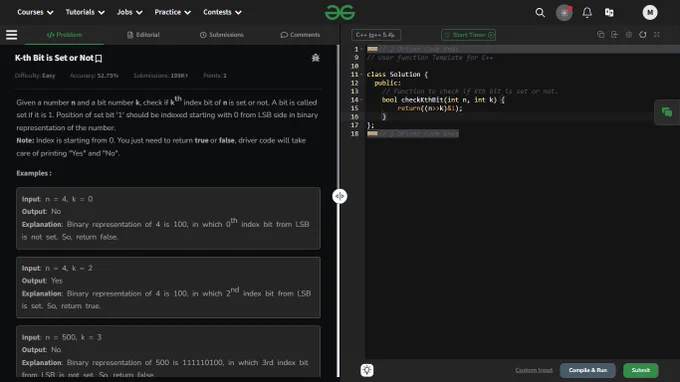Open the notifications bell
Viewport: 680px width, 382px height.
coord(587,13)
